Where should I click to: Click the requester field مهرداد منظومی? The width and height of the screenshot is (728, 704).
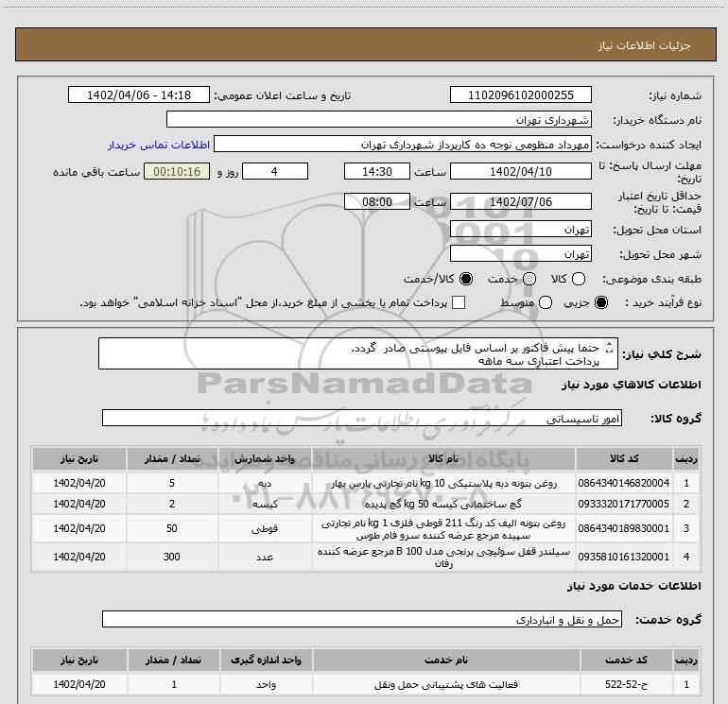403,145
